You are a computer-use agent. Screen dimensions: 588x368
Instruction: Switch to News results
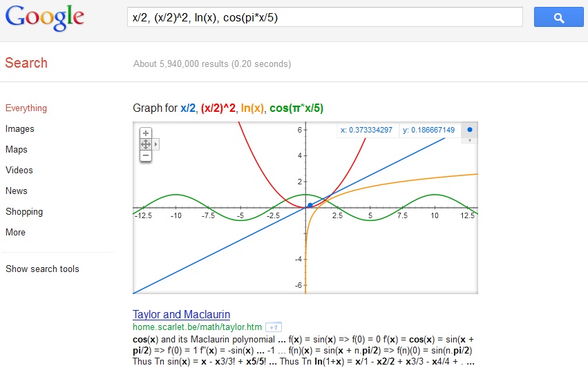point(17,191)
